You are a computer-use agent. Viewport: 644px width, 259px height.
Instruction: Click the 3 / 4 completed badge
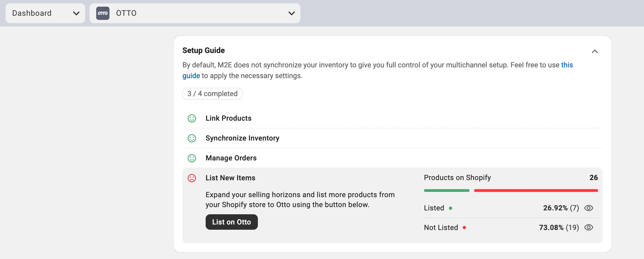(212, 94)
